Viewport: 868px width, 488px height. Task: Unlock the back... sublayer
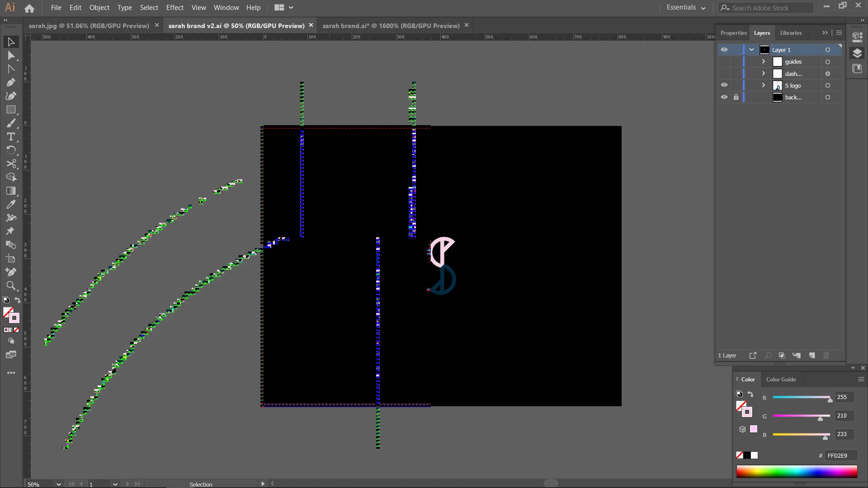(736, 97)
